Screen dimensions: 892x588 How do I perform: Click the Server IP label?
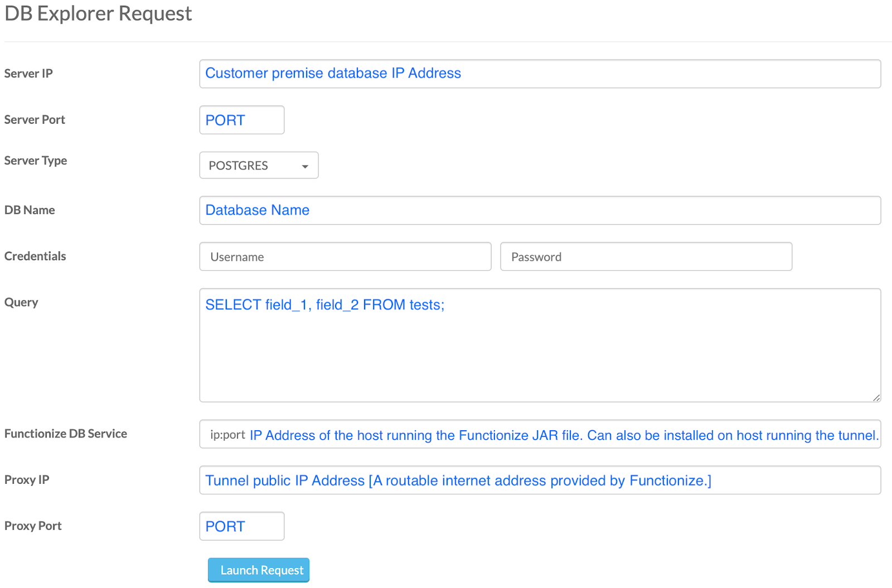pos(28,74)
